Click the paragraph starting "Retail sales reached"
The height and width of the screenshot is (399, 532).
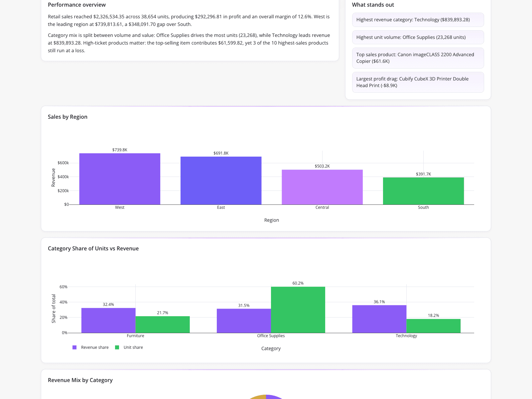tap(189, 20)
